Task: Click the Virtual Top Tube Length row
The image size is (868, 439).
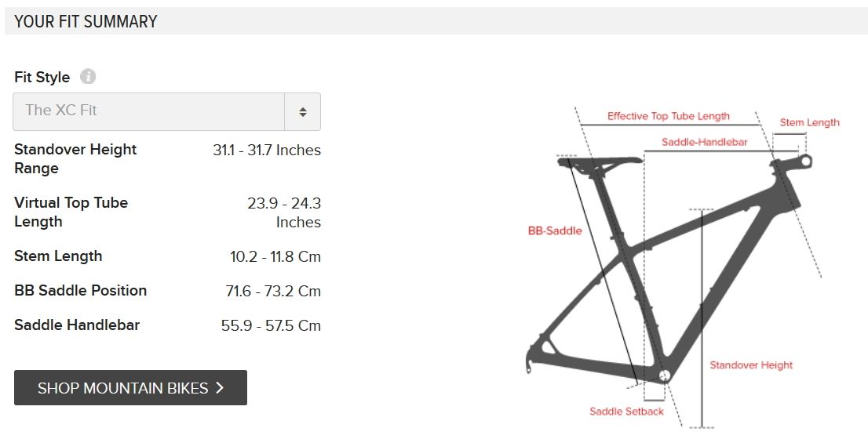Action: point(167,212)
